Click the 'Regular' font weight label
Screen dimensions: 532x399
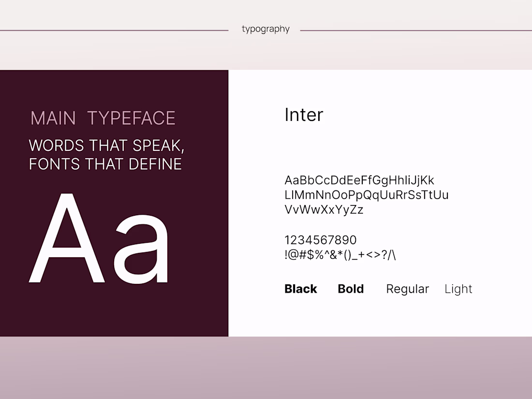click(408, 289)
